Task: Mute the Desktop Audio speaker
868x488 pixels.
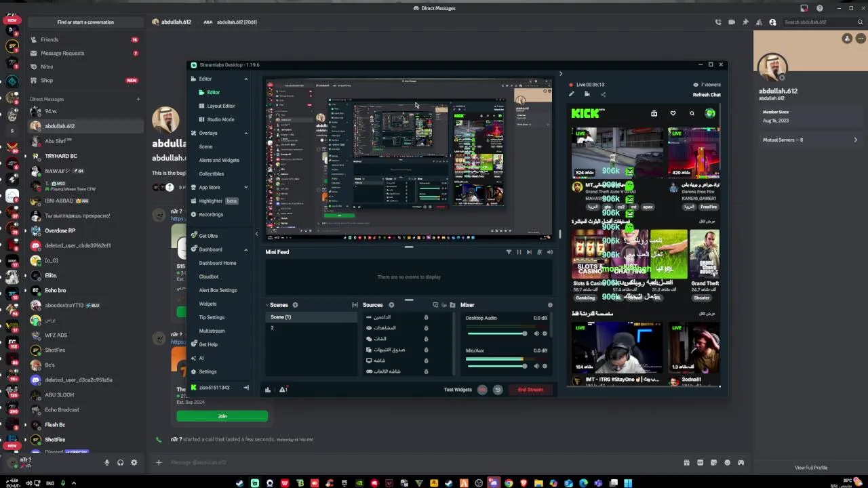Action: click(536, 333)
